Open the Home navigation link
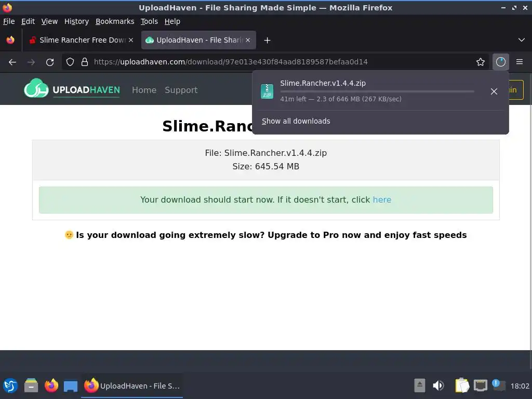The height and width of the screenshot is (399, 532). pyautogui.click(x=144, y=90)
